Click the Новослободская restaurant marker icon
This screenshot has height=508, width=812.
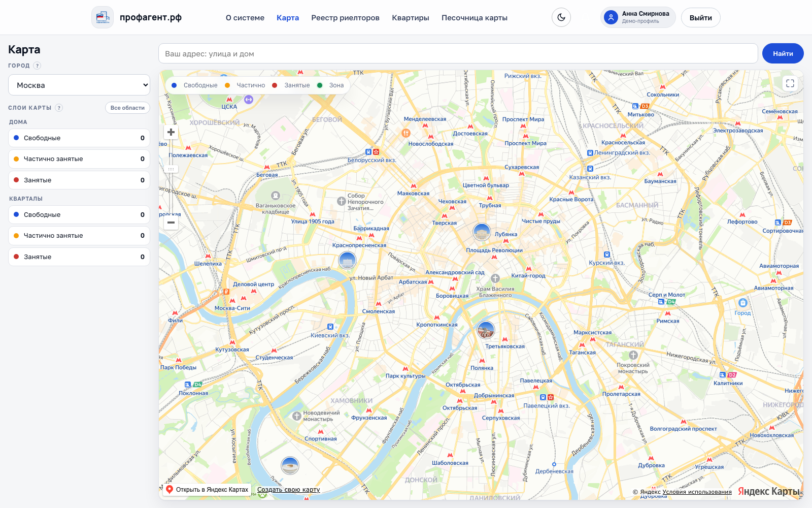(x=406, y=133)
